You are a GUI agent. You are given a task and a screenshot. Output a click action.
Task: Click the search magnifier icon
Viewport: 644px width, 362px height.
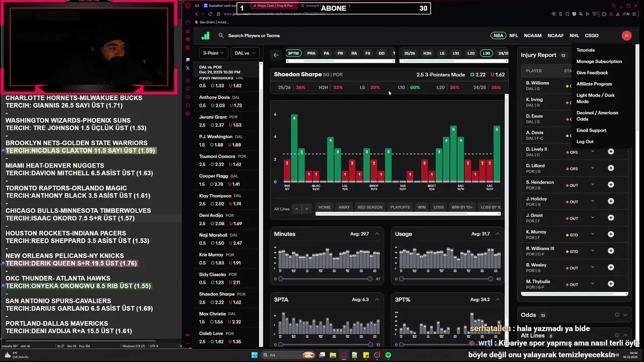coord(221,36)
